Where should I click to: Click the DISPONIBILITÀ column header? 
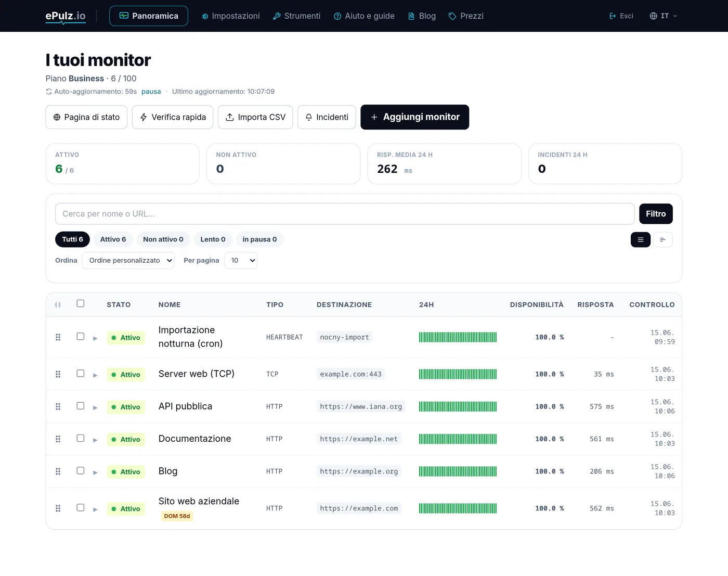[x=537, y=305]
